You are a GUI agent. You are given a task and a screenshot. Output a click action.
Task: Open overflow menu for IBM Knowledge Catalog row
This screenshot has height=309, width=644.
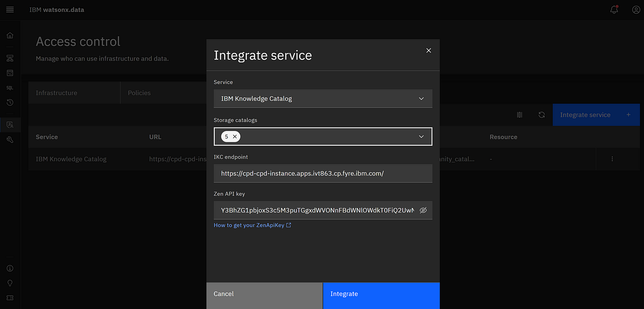pyautogui.click(x=612, y=159)
